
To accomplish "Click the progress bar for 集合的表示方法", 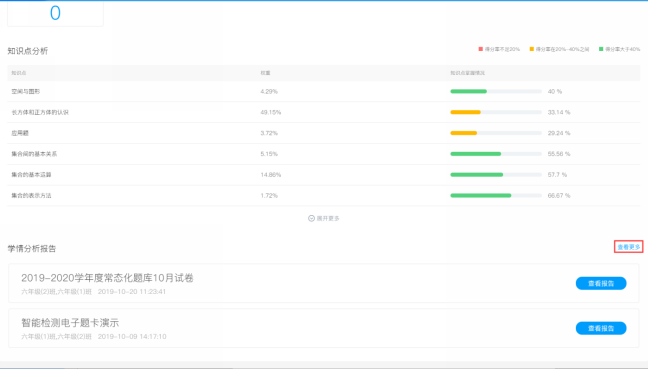I will (x=496, y=195).
